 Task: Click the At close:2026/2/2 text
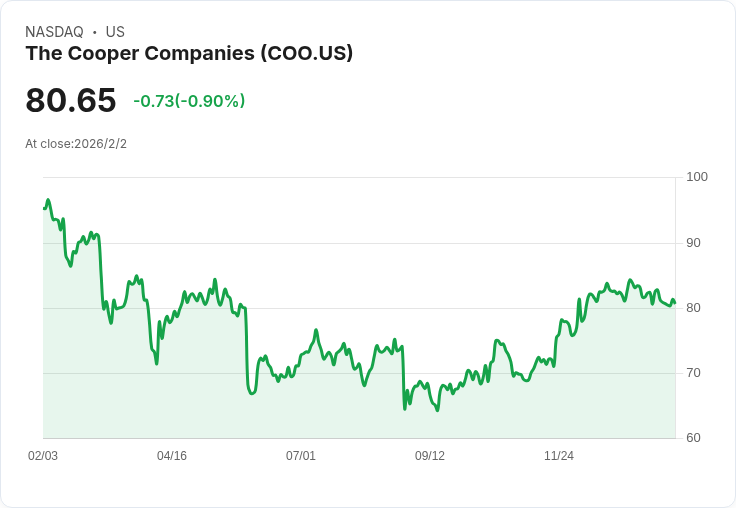point(76,144)
